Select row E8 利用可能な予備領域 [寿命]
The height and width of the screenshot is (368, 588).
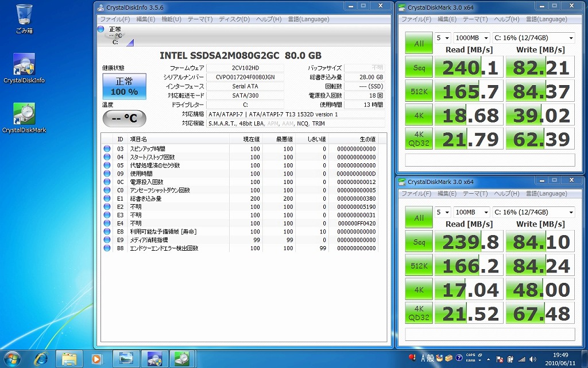point(240,231)
